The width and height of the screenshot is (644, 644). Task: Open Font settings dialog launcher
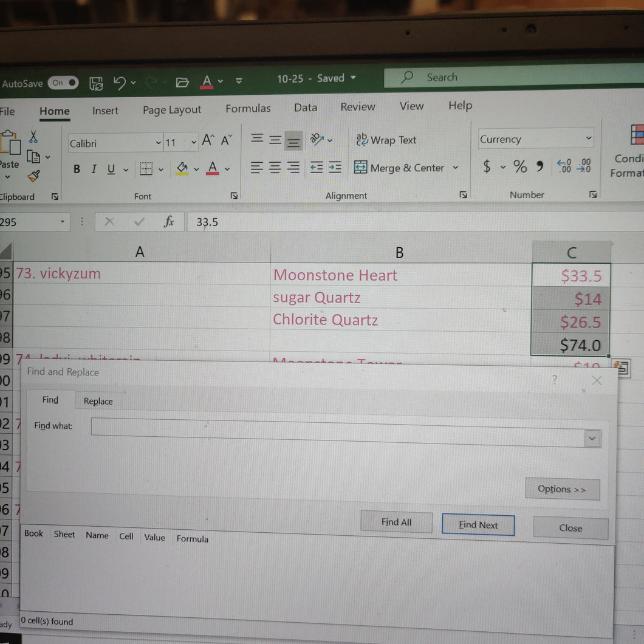click(x=234, y=196)
